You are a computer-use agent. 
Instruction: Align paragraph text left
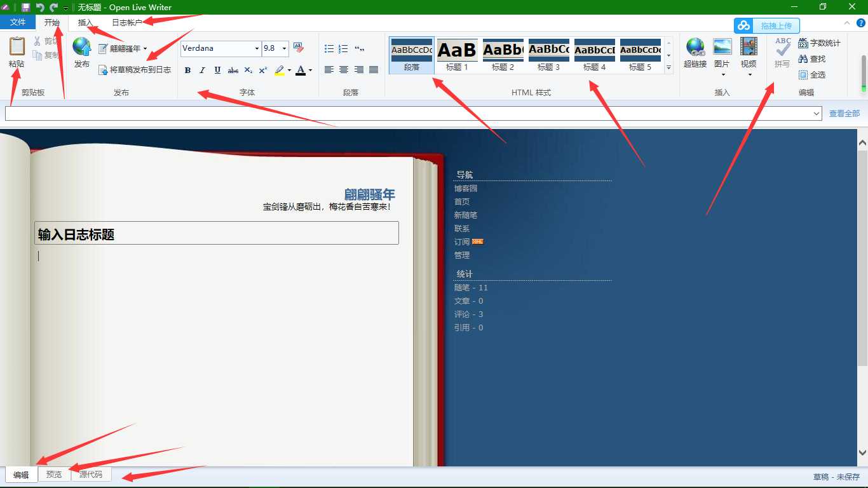329,70
